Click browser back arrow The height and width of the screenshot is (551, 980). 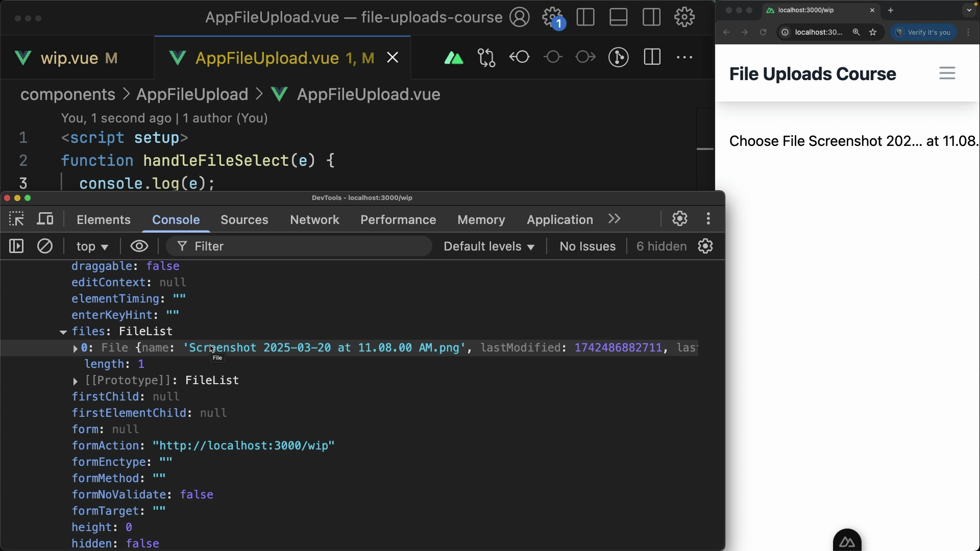tap(726, 32)
